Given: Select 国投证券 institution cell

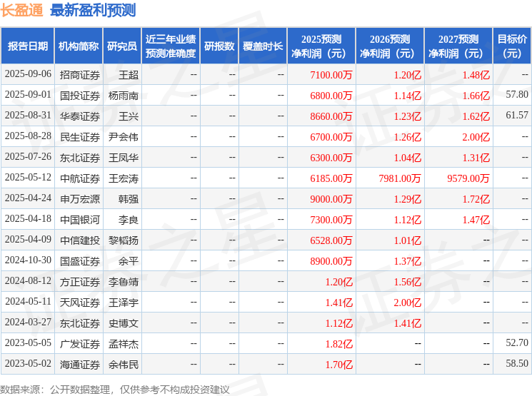Looking at the screenshot, I should [80, 96].
